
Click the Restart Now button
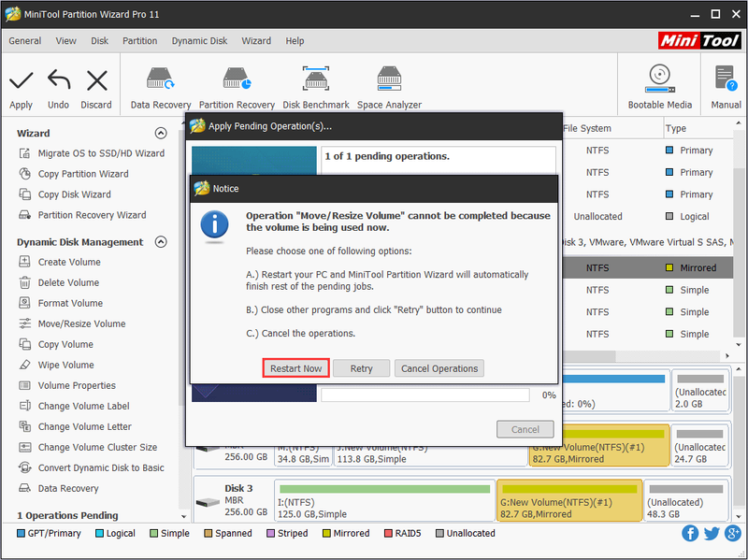pos(295,368)
